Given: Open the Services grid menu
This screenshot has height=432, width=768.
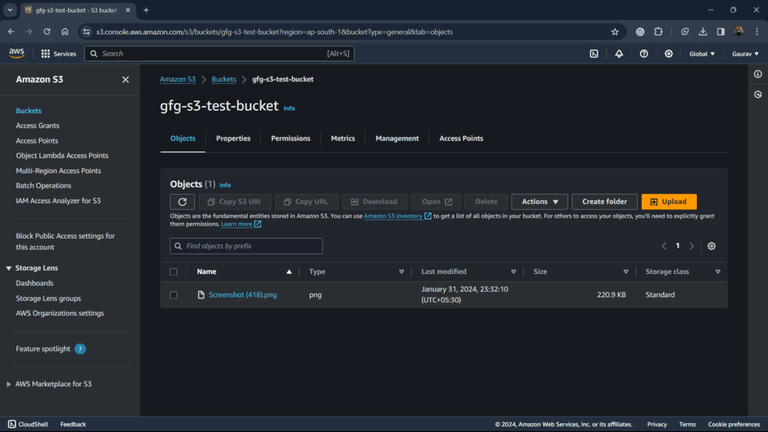Looking at the screenshot, I should coord(58,54).
